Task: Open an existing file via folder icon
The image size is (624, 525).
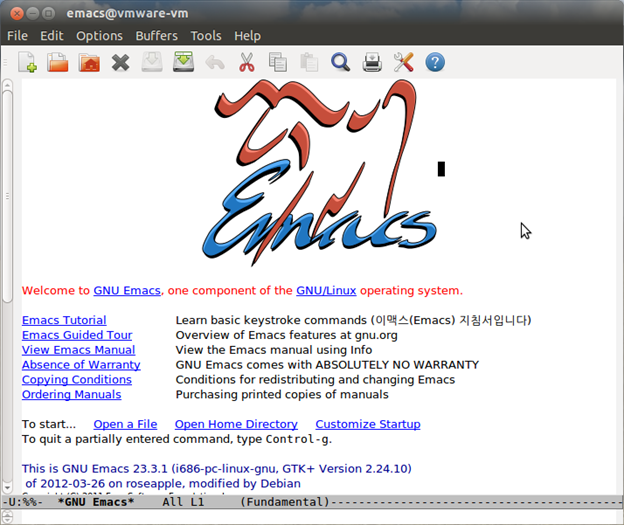Action: coord(58,62)
